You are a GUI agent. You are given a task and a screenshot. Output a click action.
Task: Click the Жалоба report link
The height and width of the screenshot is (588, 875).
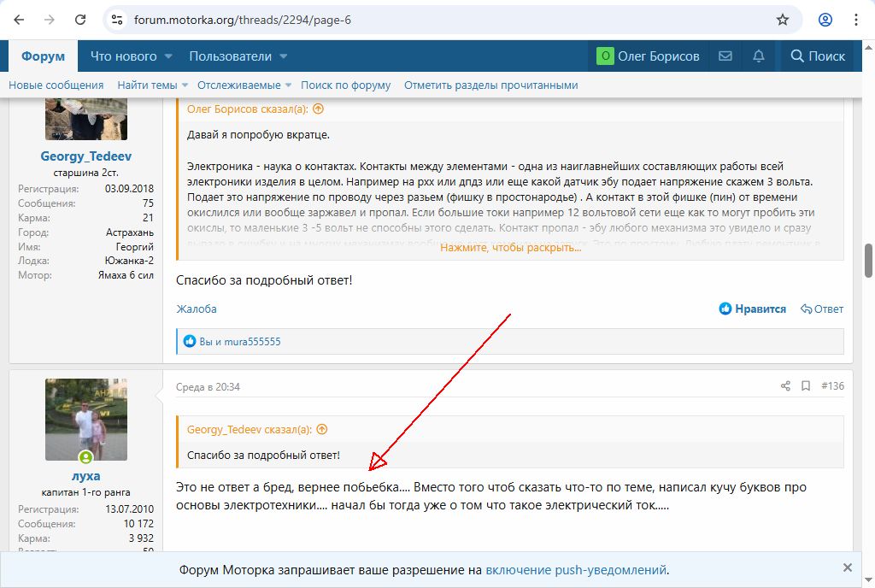coord(197,309)
